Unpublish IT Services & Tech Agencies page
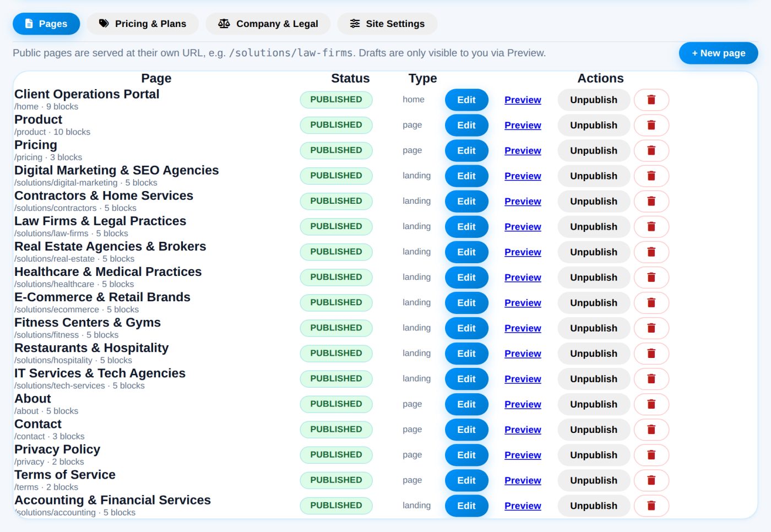Viewport: 771px width, 532px height. (x=594, y=378)
